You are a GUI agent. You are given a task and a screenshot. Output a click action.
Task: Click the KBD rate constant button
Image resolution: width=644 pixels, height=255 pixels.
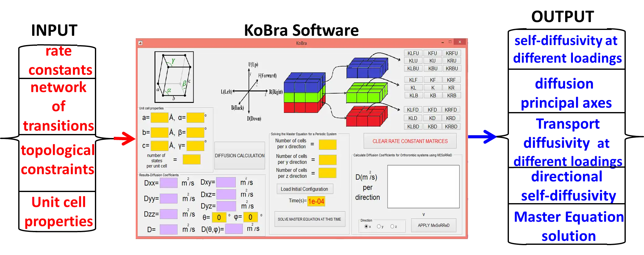click(432, 127)
